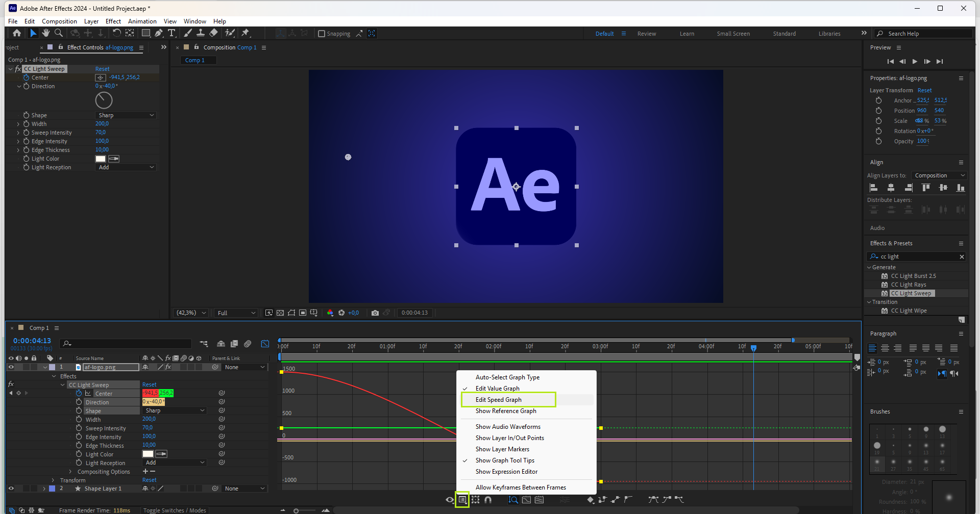Take snapshot with camera icon
The width and height of the screenshot is (980, 514).
[x=375, y=313]
